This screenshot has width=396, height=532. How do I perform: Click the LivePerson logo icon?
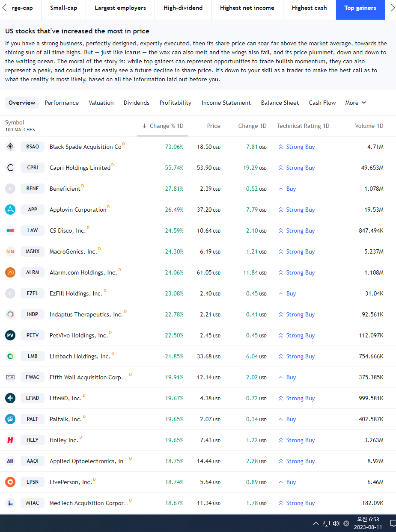pos(10,482)
